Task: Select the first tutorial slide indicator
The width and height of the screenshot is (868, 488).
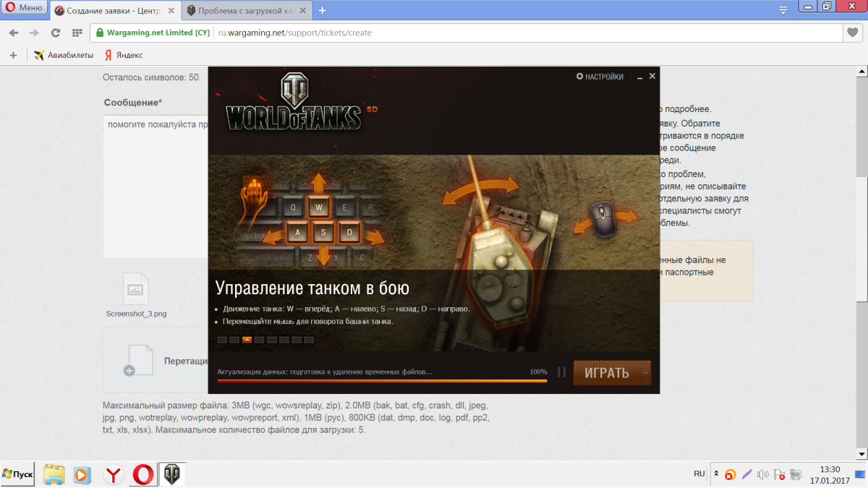Action: [x=222, y=339]
